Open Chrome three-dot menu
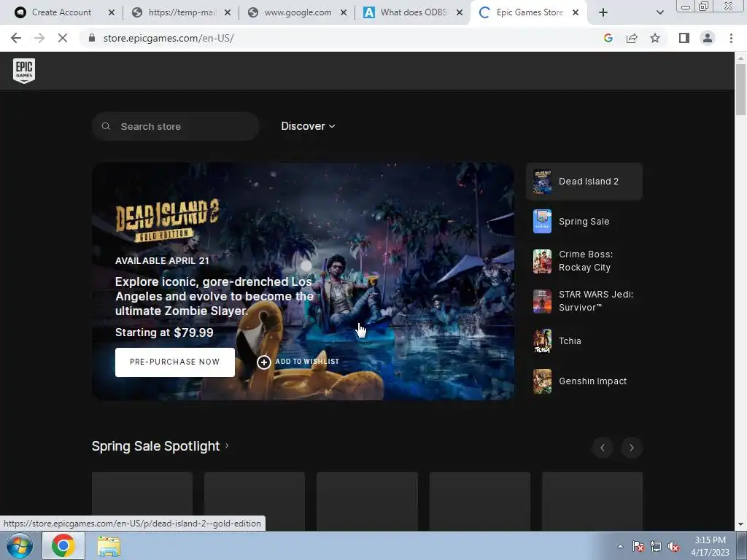 click(x=731, y=38)
